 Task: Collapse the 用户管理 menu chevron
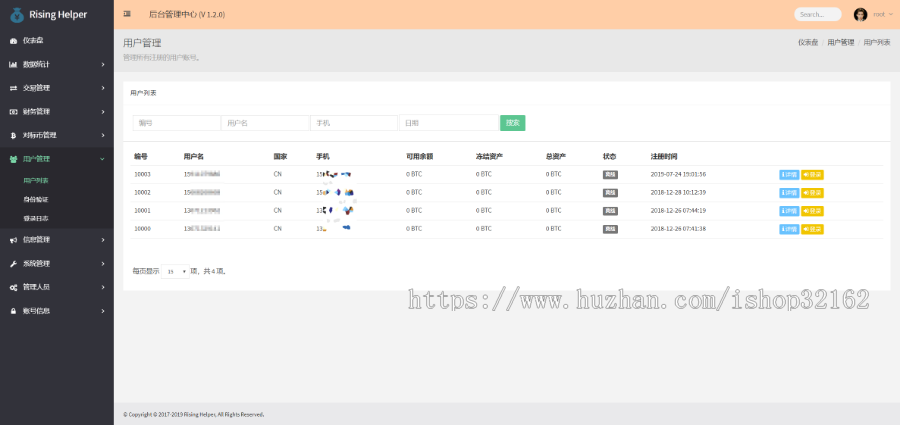[x=102, y=159]
